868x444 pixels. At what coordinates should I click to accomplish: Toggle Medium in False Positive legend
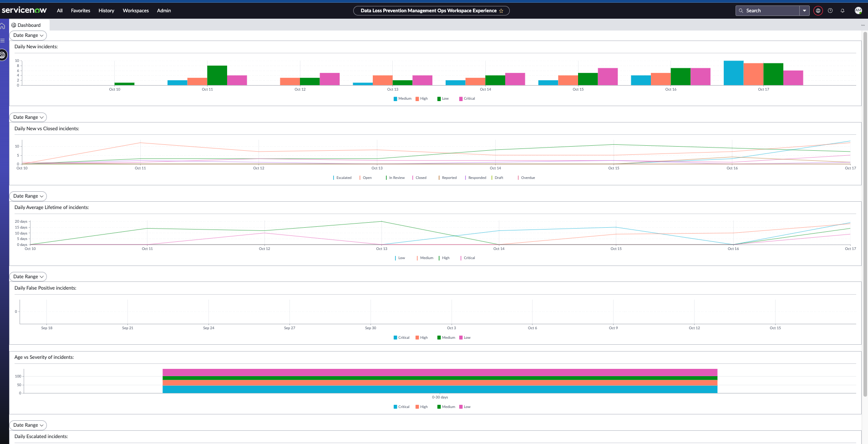[446, 337]
